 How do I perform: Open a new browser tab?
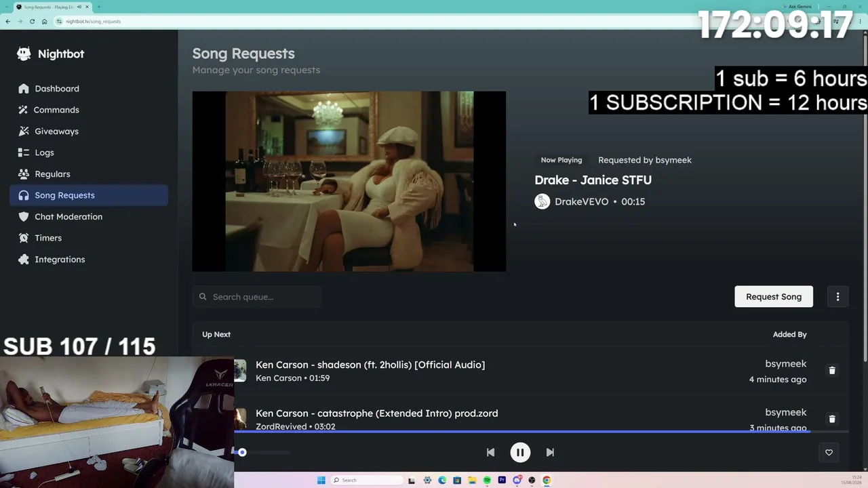(x=98, y=7)
